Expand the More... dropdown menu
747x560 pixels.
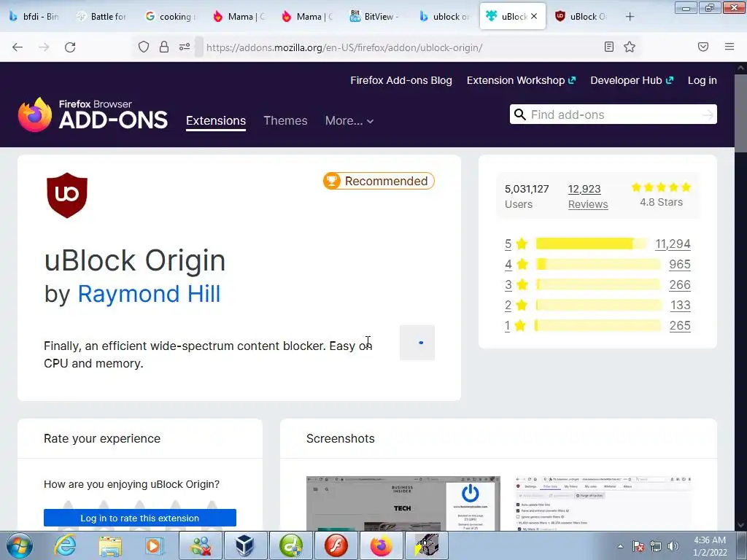[349, 121]
